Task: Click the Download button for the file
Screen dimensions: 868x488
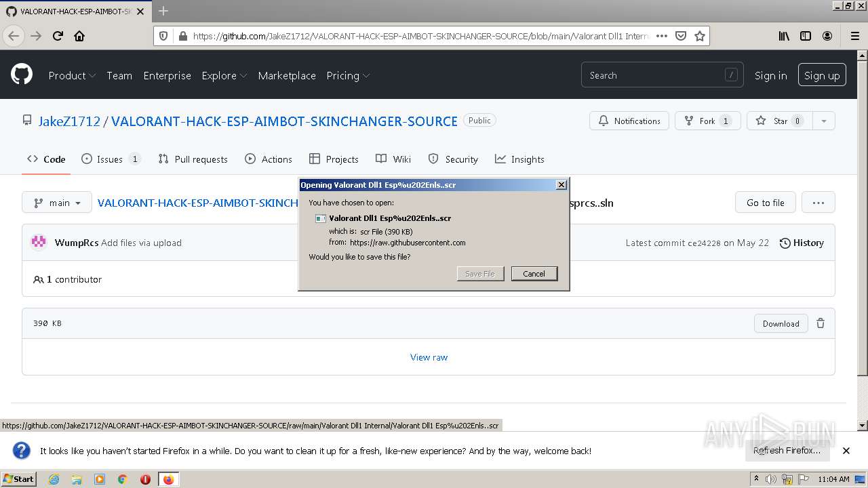Action: (x=781, y=323)
